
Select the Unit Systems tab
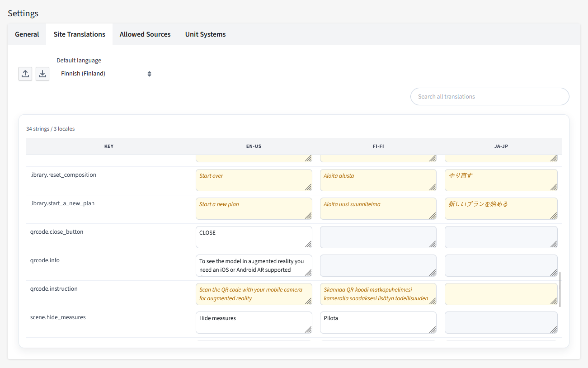tap(205, 34)
